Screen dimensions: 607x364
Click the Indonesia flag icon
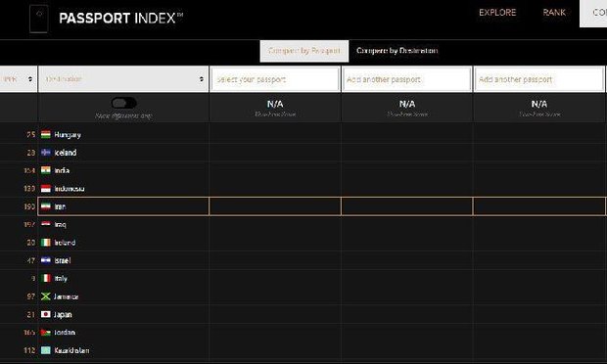pos(46,189)
